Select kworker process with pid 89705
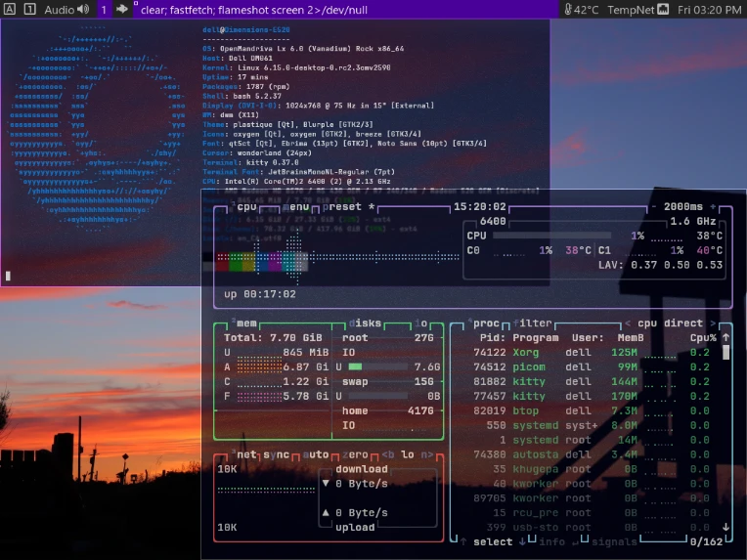Screen dimensions: 747x560 click(x=592, y=498)
